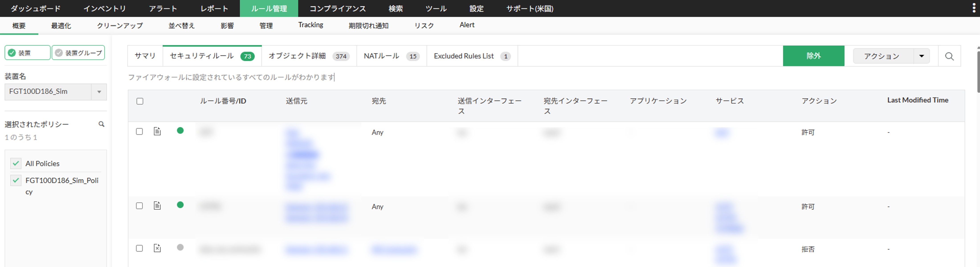Click the gray status dot of the deny rule

(x=180, y=247)
